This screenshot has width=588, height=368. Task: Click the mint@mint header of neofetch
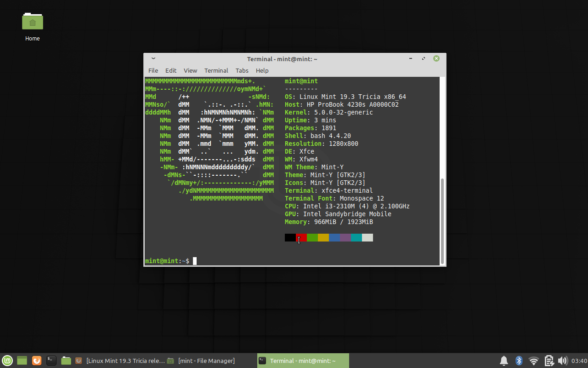301,81
